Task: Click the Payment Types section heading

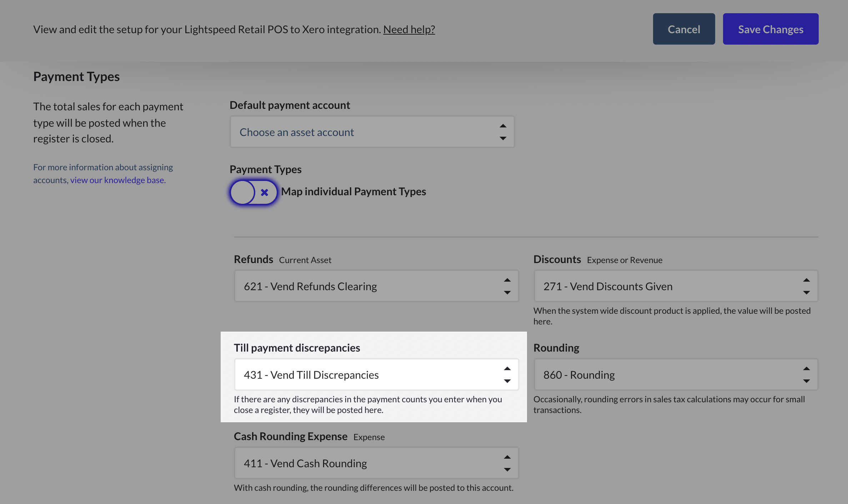Action: pyautogui.click(x=76, y=76)
